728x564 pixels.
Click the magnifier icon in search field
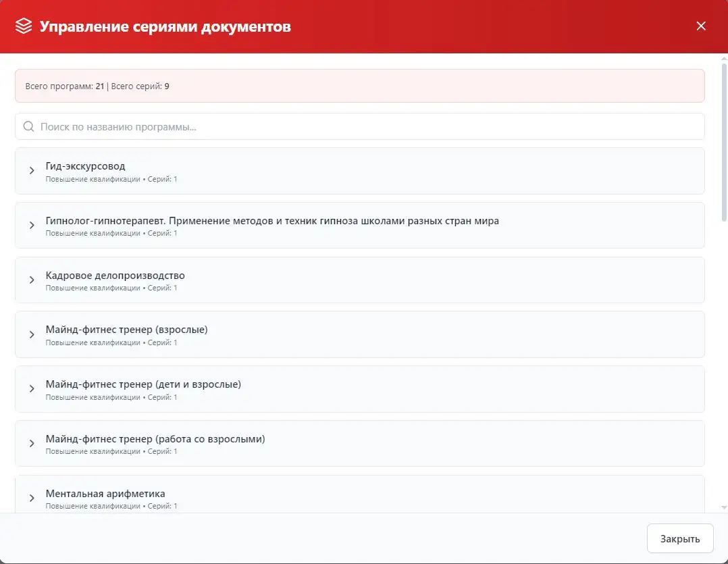(x=28, y=126)
